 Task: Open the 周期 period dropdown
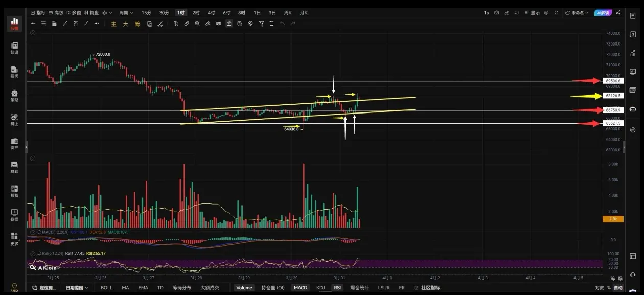tap(126, 13)
